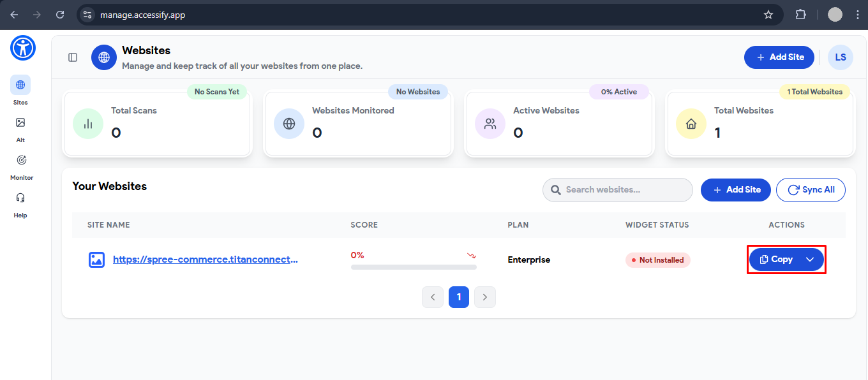Open the spree-commerce.titanconnect website link
This screenshot has height=380, width=868.
[205, 259]
